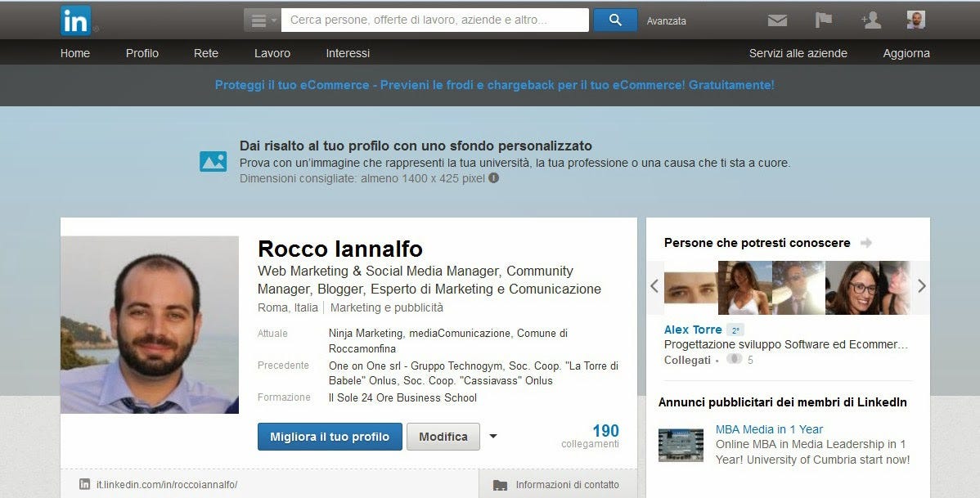Click the add connections icon

870,20
